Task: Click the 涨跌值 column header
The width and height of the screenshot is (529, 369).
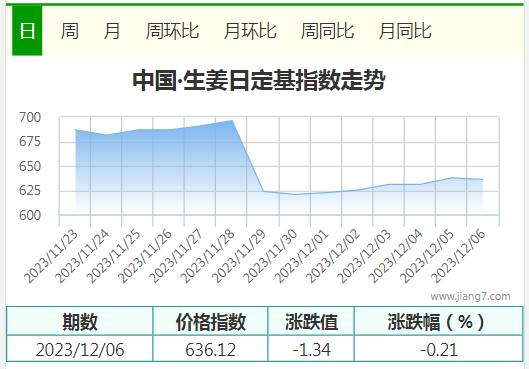Action: point(311,321)
